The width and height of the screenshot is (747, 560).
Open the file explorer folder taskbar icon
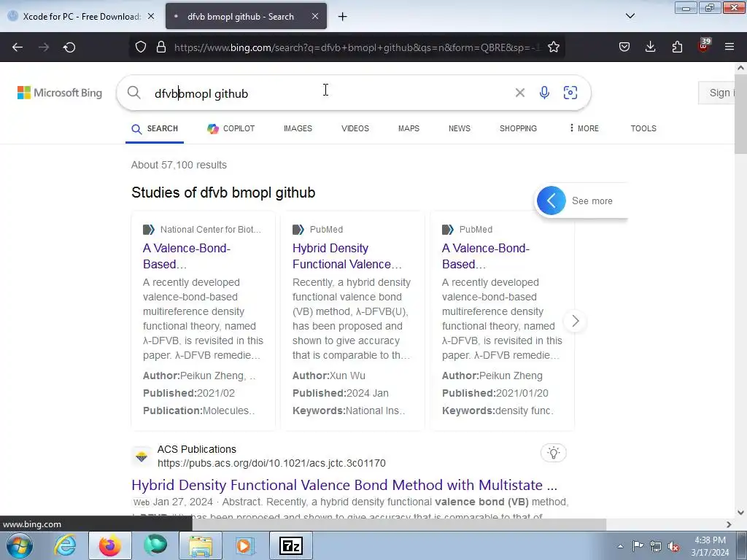[201, 545]
